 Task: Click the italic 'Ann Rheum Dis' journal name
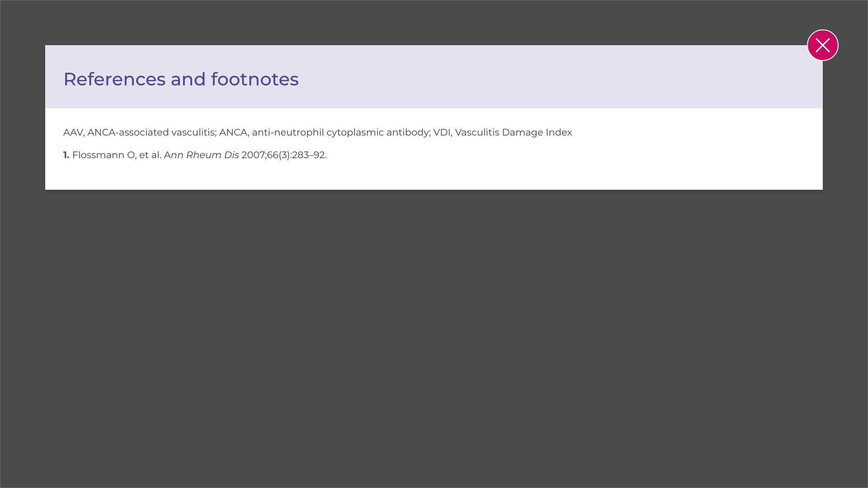click(x=202, y=155)
